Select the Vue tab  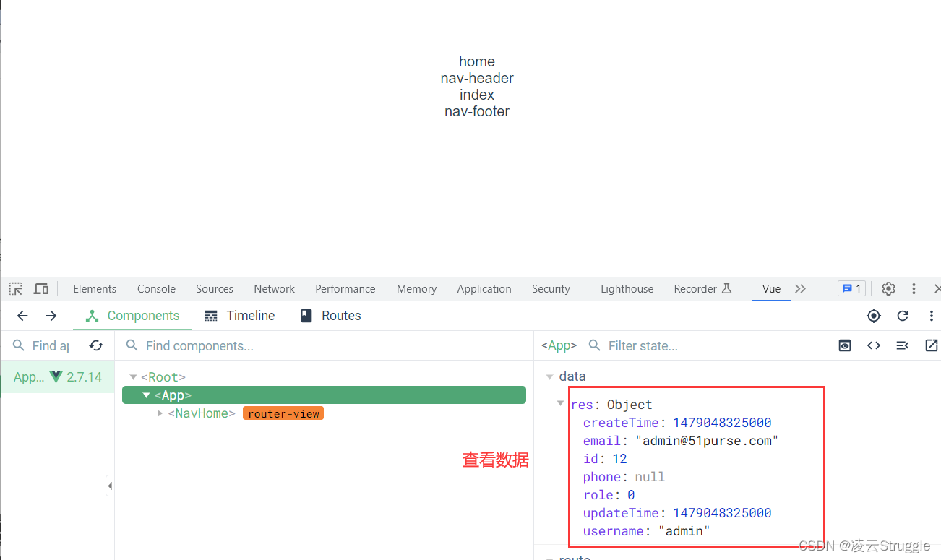771,288
